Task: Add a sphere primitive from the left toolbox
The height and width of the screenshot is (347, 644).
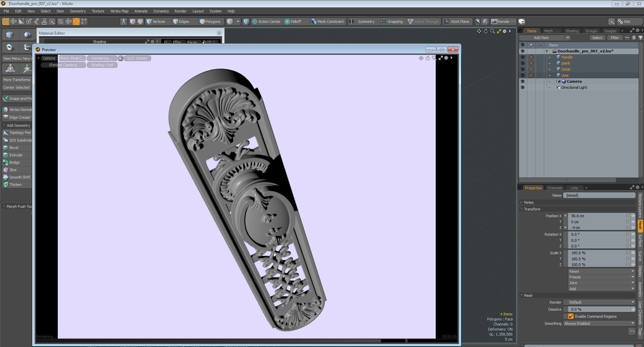Action: click(27, 35)
